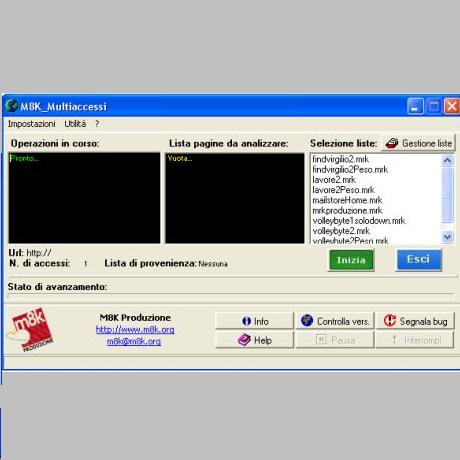Select volleybyte2.mrk in the list
Viewport: 460px width, 460px height.
click(341, 231)
